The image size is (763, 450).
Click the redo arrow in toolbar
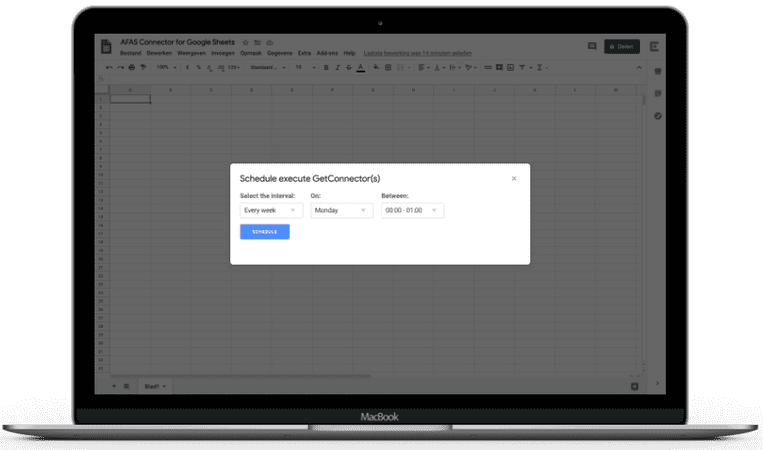pos(120,68)
